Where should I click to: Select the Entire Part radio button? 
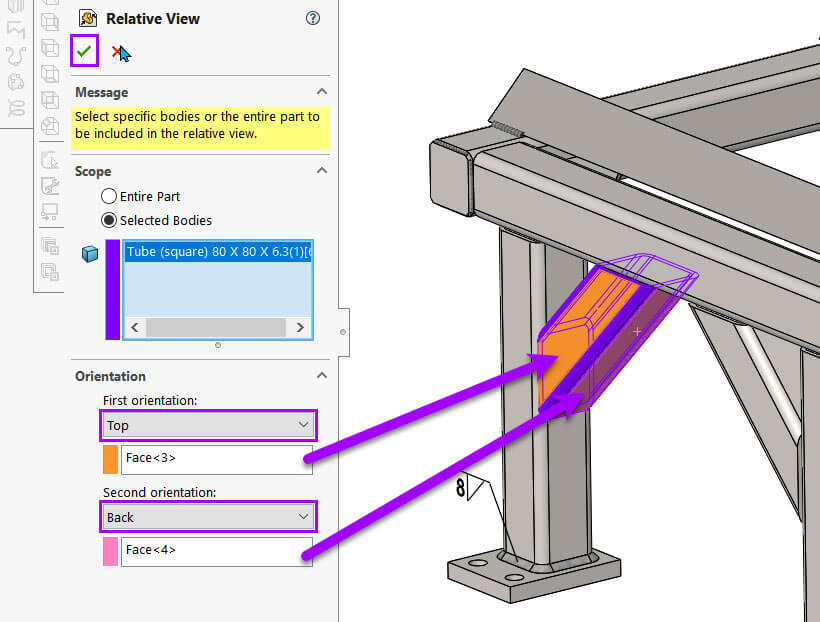(x=110, y=196)
